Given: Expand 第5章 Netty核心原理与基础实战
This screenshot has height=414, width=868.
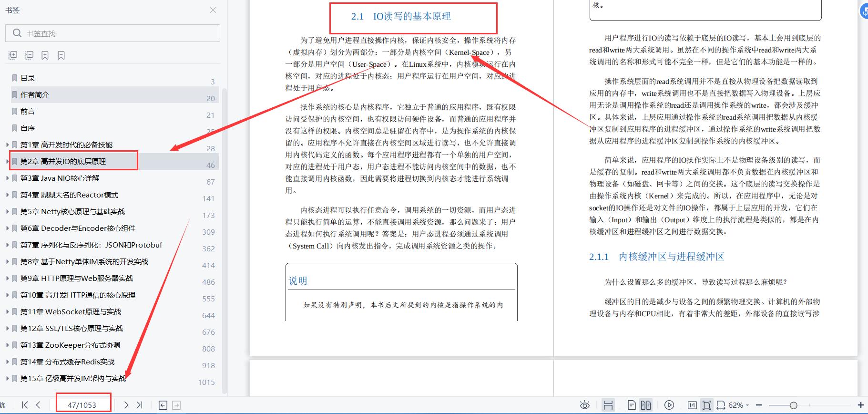Looking at the screenshot, I should 7,211.
